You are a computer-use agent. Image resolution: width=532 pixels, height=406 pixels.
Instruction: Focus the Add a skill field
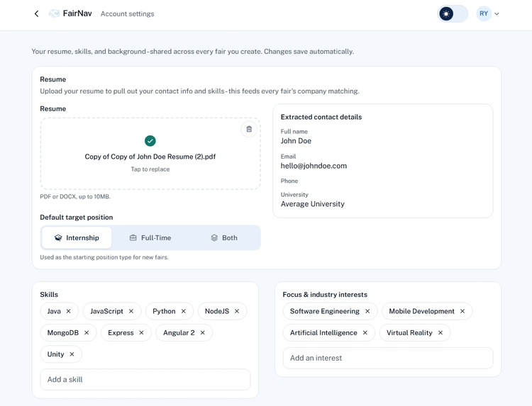145,380
